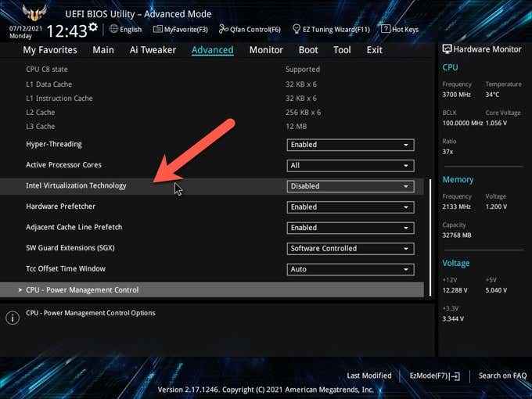This screenshot has width=532, height=399.
Task: Open the Boot tab
Action: tap(308, 50)
